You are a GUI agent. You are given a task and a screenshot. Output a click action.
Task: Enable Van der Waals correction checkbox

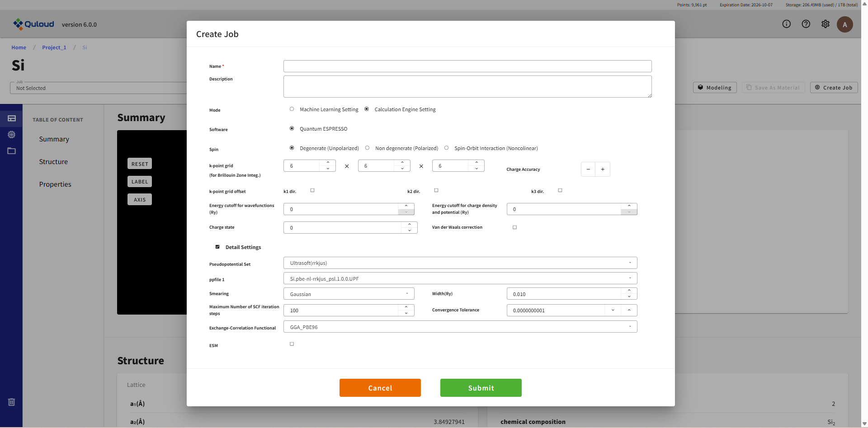coord(514,227)
